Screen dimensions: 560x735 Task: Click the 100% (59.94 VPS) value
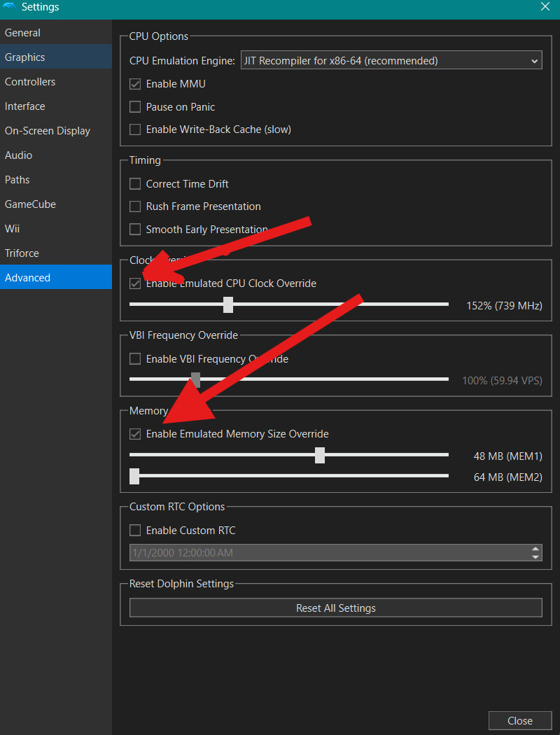click(503, 381)
